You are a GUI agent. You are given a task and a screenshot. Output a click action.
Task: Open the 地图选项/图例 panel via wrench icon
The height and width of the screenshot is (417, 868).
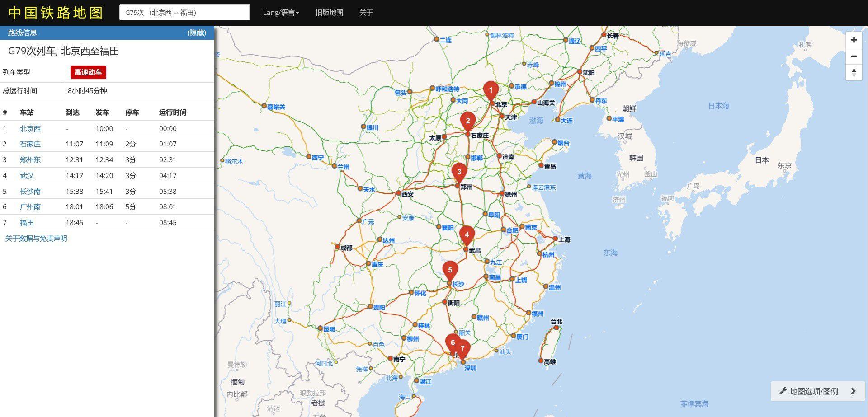click(784, 391)
